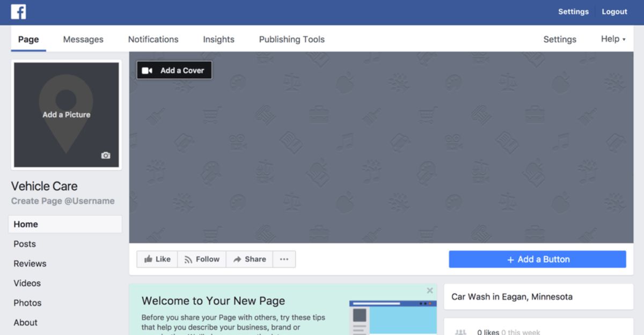This screenshot has width=644, height=335.
Task: Click the 0 likes text
Action: tap(488, 332)
